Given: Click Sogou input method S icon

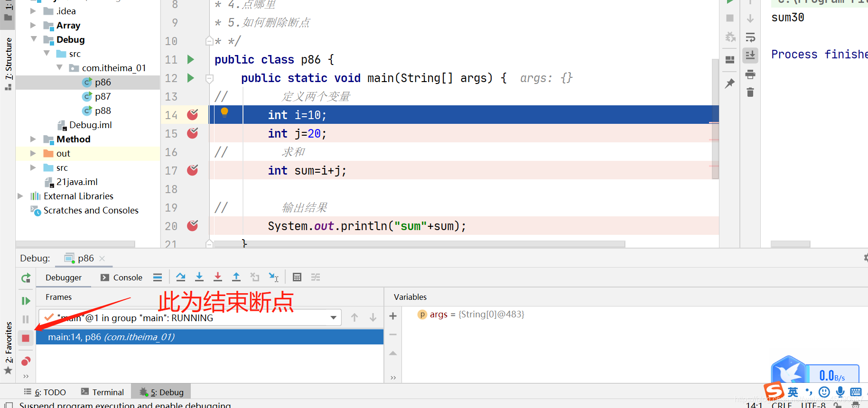Looking at the screenshot, I should [x=774, y=391].
